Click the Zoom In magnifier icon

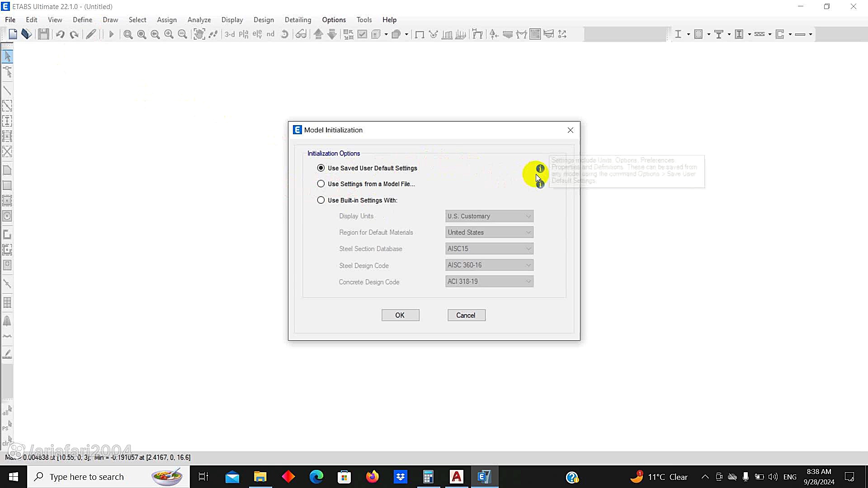(169, 34)
